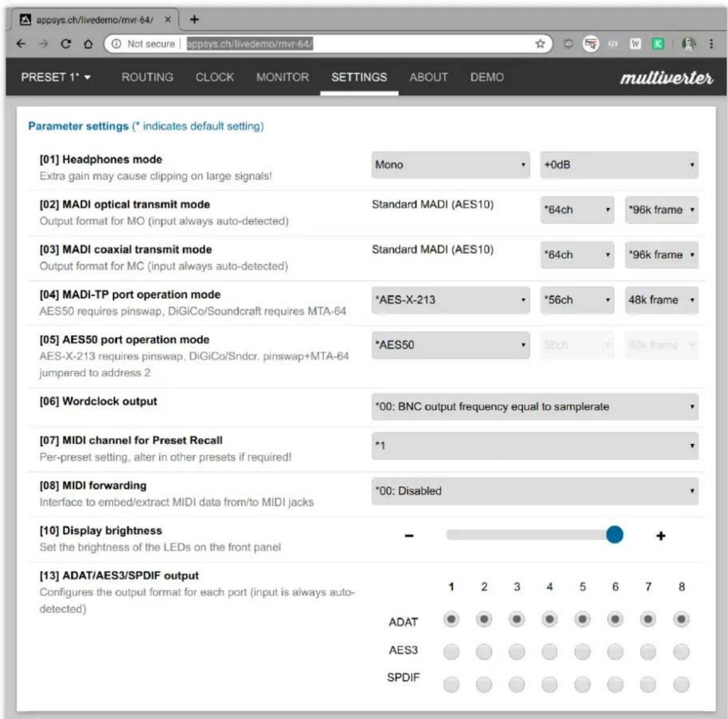Click '[01] Headphones mode' label
The image size is (728, 719).
click(100, 159)
